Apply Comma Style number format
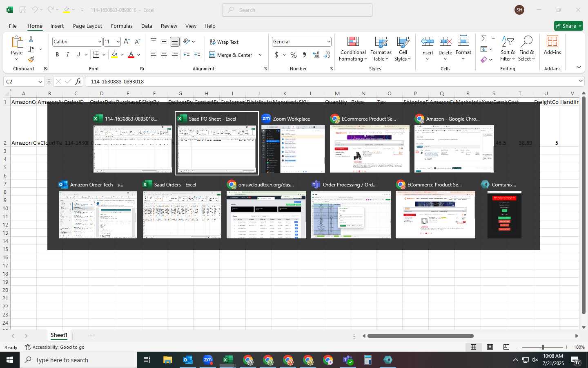Viewport: 588px width, 368px height. point(304,55)
